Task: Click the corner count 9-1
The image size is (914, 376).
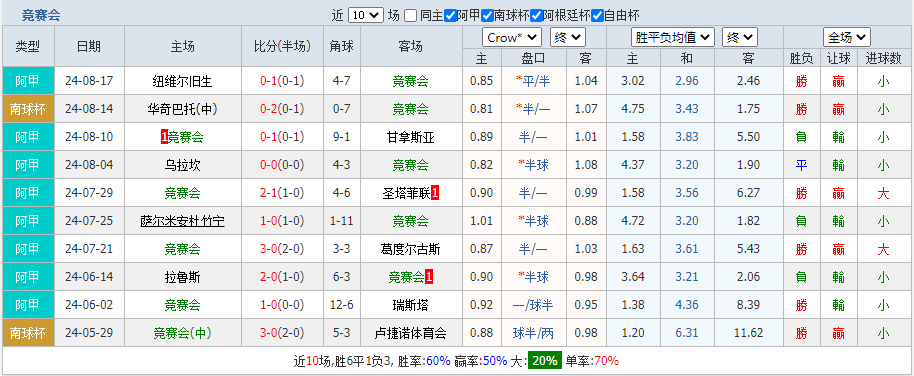Action: [342, 137]
